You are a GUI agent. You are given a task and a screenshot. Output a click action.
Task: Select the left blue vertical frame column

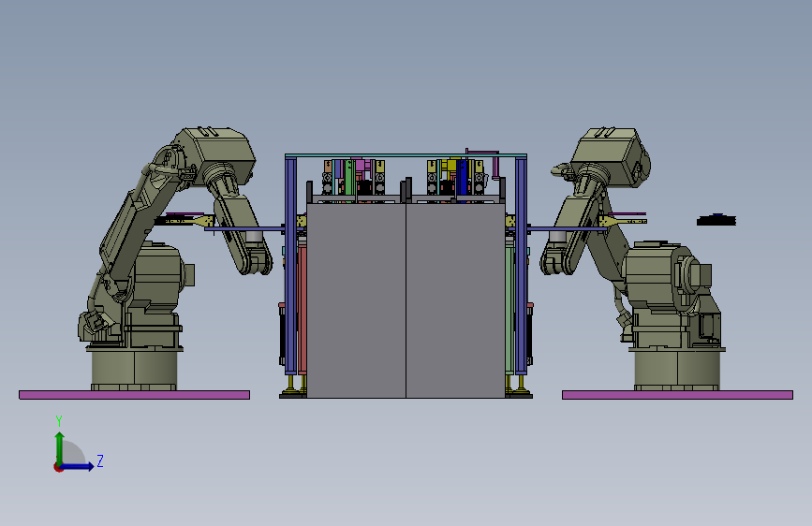pos(290,266)
